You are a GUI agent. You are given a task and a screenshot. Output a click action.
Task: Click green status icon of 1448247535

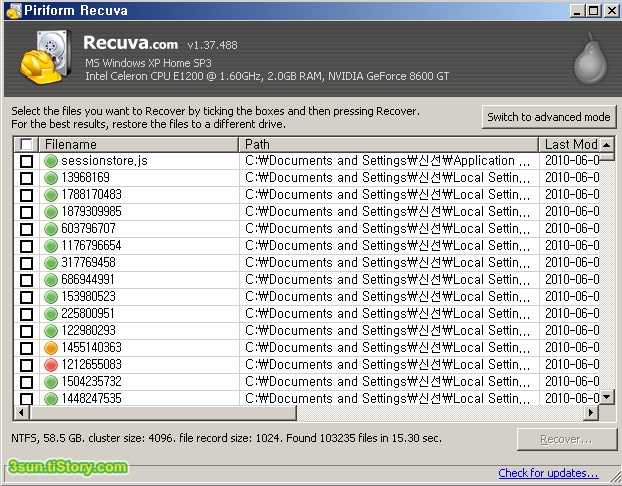click(51, 398)
